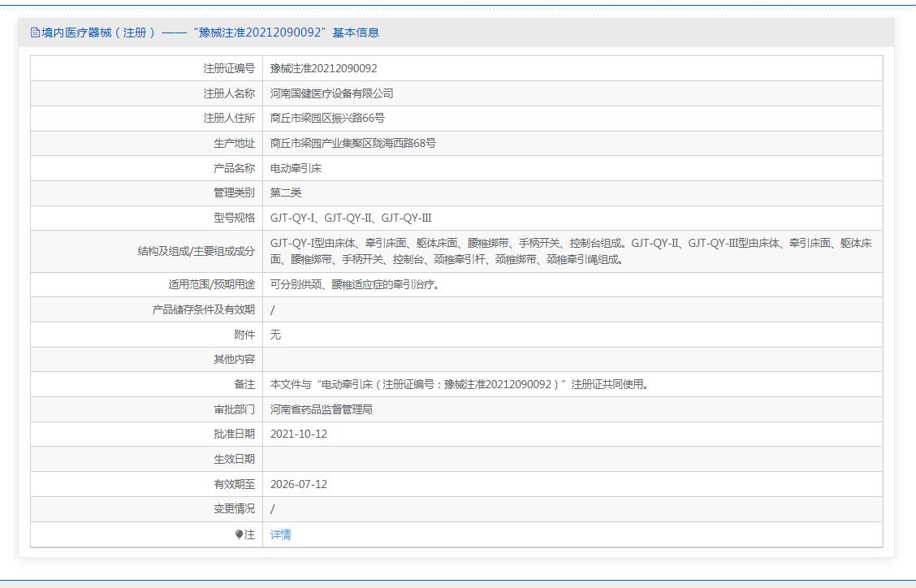Select registration number 豫械注准20212090092 in first row

pos(323,68)
